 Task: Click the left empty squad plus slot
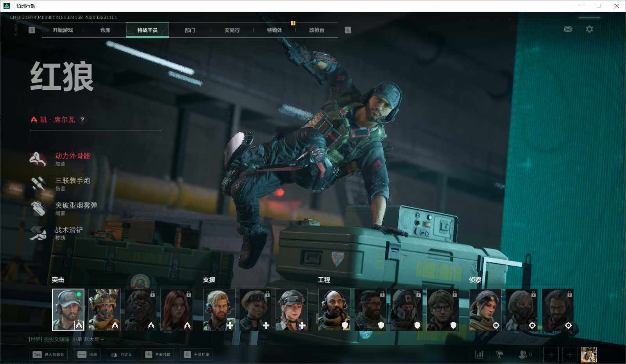[x=551, y=355]
